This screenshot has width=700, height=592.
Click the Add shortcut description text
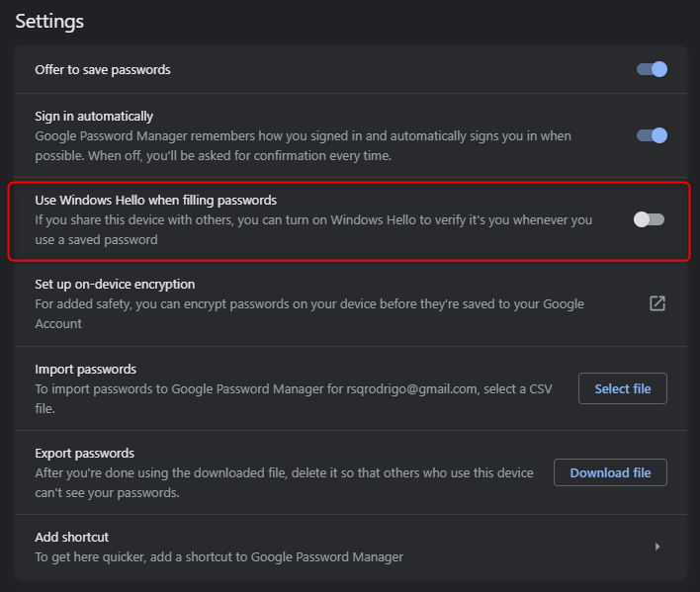click(x=219, y=556)
